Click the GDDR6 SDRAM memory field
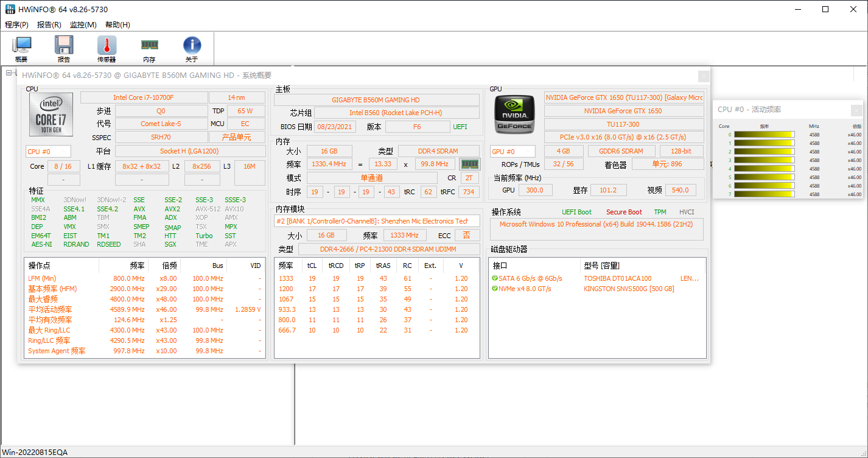Viewport: 868px width, 458px height. (x=621, y=151)
